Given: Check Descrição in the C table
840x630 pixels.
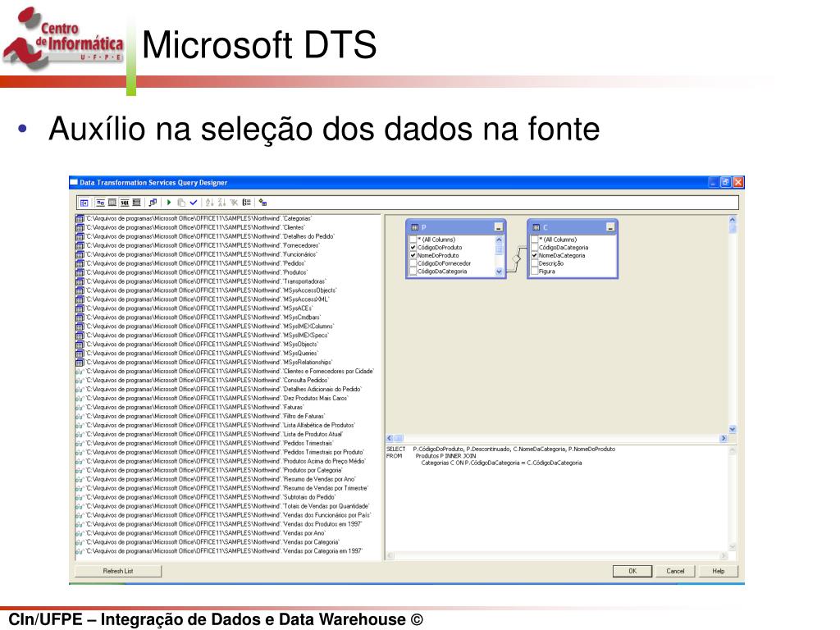Looking at the screenshot, I should [534, 263].
